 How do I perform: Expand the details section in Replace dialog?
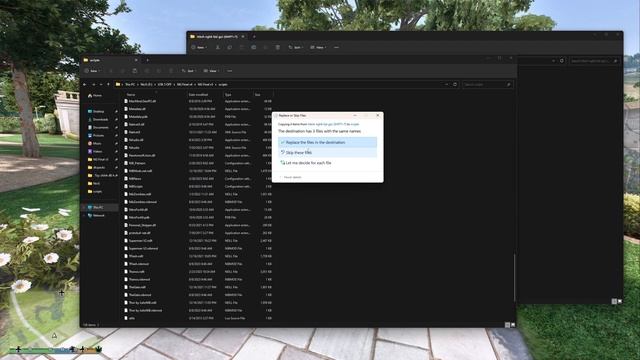pyautogui.click(x=291, y=177)
